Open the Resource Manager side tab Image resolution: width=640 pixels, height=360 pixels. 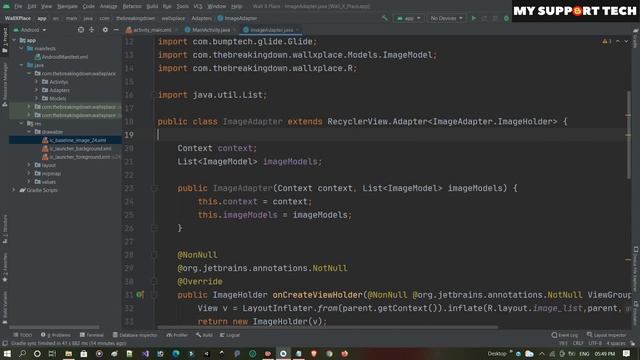(5, 84)
